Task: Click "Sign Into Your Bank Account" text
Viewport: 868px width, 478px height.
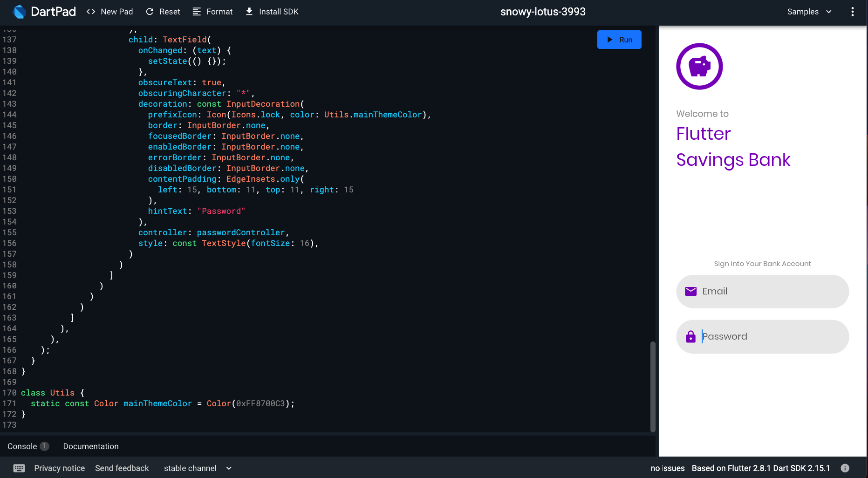Action: 762,264
